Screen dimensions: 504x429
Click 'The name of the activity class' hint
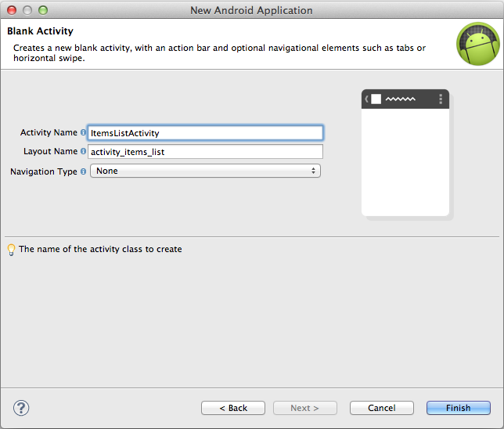(x=100, y=249)
